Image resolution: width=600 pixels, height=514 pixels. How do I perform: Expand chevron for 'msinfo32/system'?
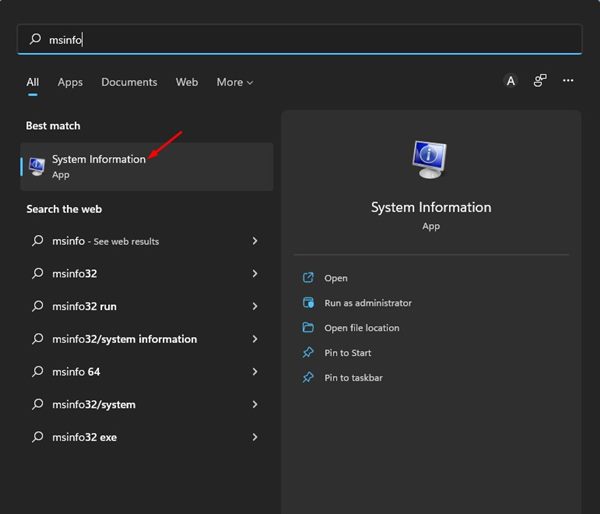tap(255, 405)
